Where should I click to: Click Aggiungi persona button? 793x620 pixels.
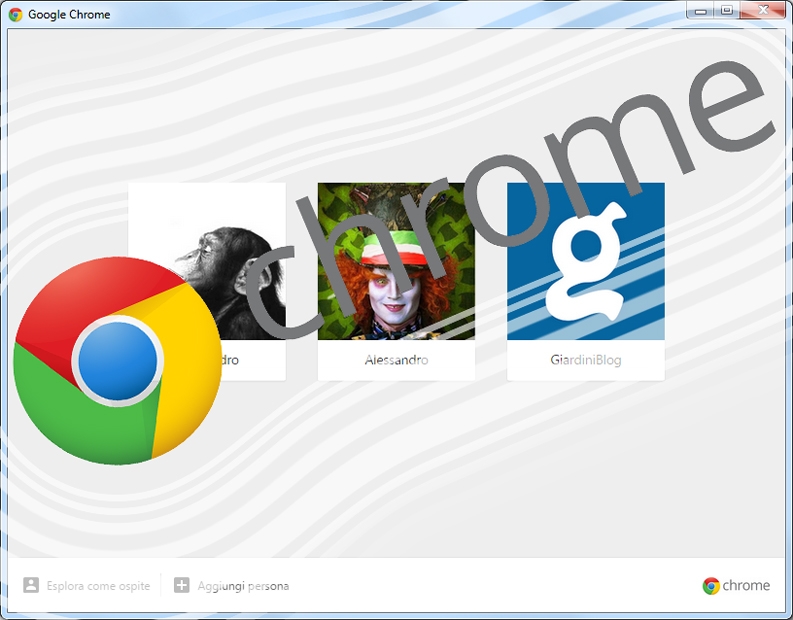[x=232, y=586]
